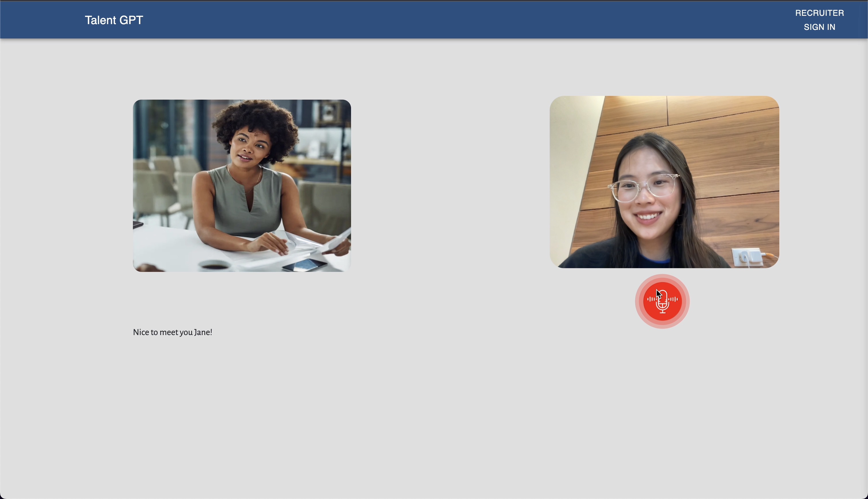868x499 pixels.
Task: Click the wall outlet in the webcam feed
Action: coord(747,257)
